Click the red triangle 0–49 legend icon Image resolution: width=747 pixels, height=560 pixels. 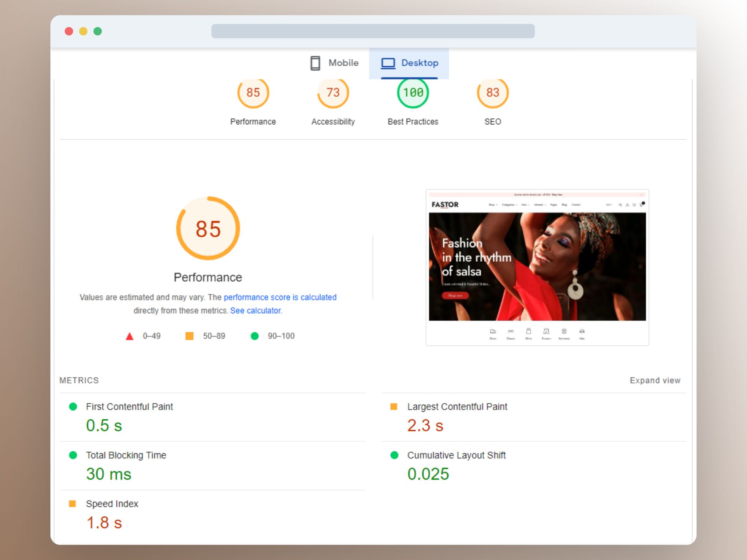coord(130,336)
